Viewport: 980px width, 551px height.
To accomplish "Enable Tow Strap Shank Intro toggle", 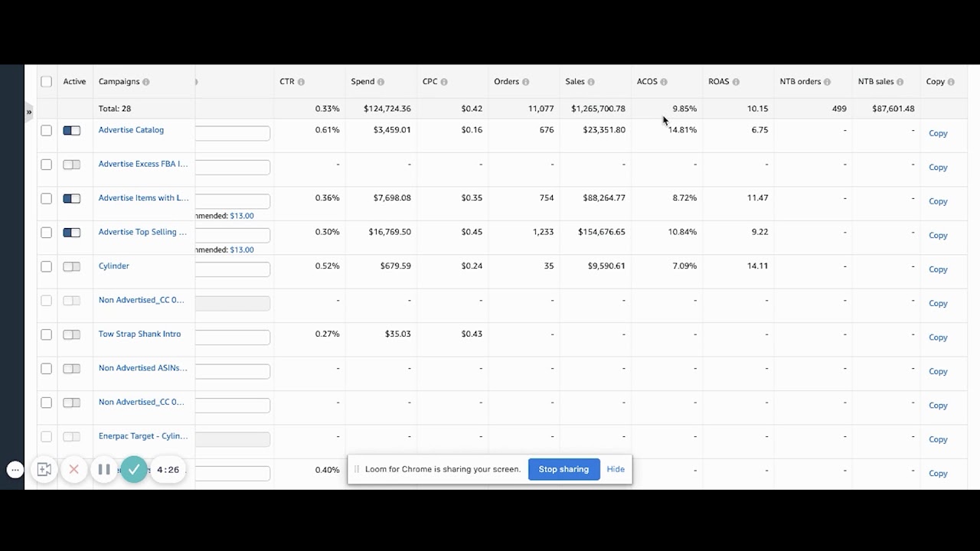I will click(x=72, y=334).
